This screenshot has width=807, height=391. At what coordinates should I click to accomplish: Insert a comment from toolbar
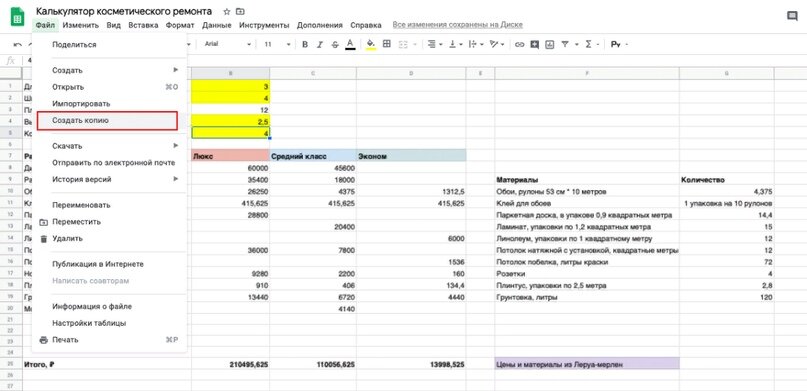click(535, 45)
